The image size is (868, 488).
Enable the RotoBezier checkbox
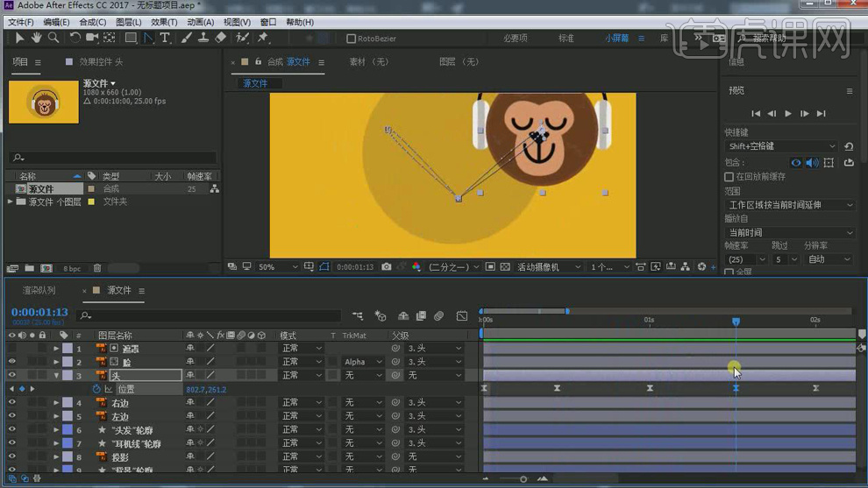(x=351, y=39)
